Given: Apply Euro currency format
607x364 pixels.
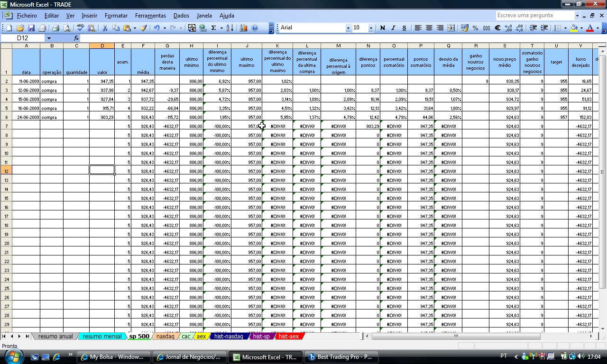Looking at the screenshot, I should pyautogui.click(x=497, y=28).
